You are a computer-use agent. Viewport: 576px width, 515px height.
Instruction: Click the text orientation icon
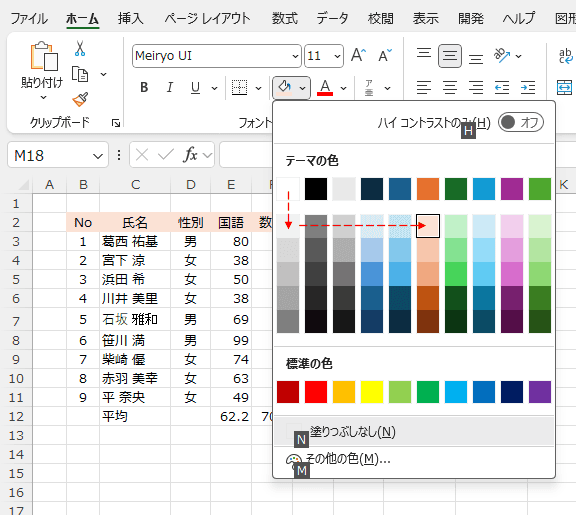click(x=502, y=55)
